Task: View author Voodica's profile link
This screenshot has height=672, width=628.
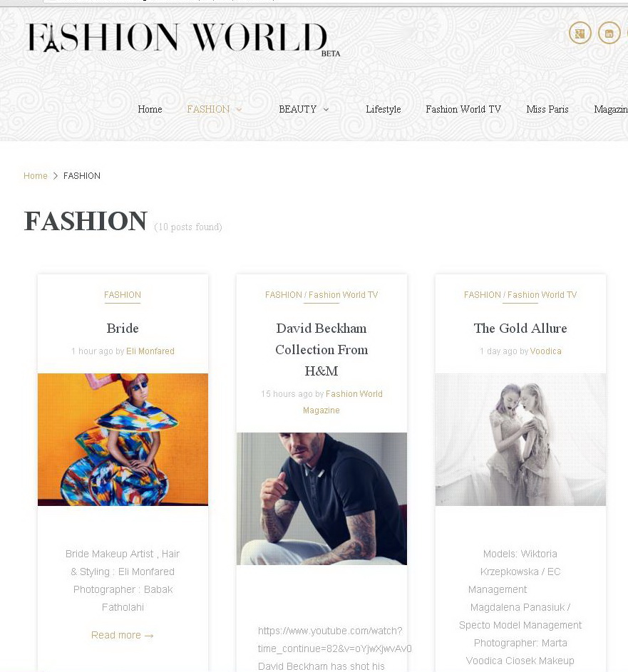Action: [546, 351]
